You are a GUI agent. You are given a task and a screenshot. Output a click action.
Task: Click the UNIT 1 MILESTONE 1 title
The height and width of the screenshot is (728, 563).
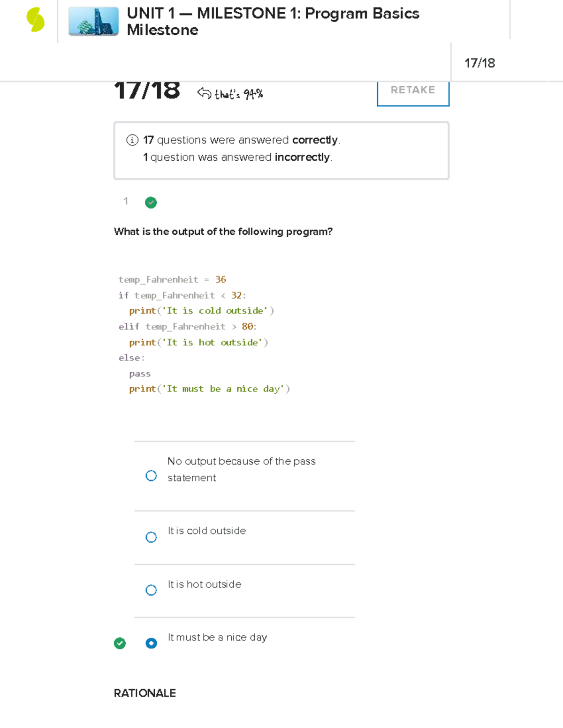(x=273, y=22)
